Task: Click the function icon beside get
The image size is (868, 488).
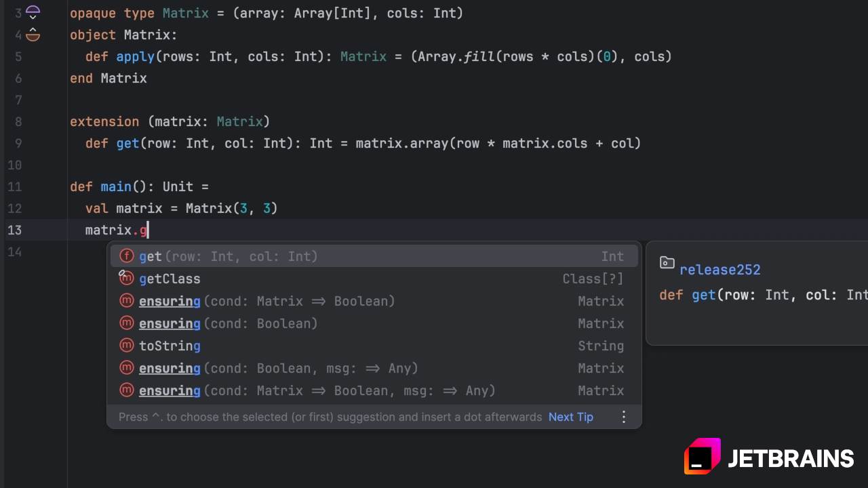Action: click(x=126, y=256)
